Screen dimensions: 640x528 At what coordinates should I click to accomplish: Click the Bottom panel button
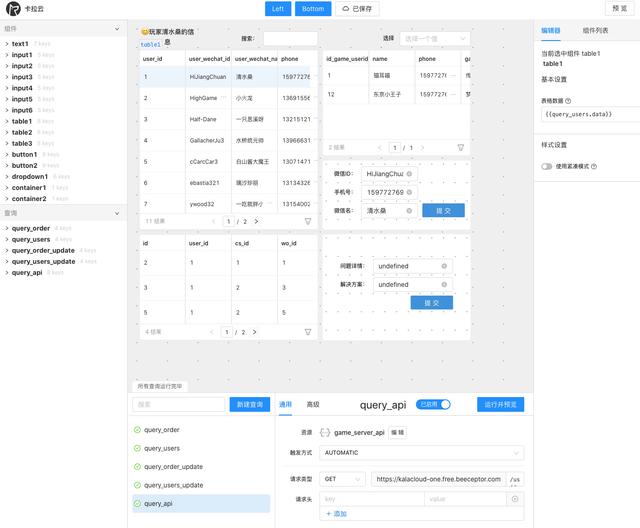click(x=313, y=9)
